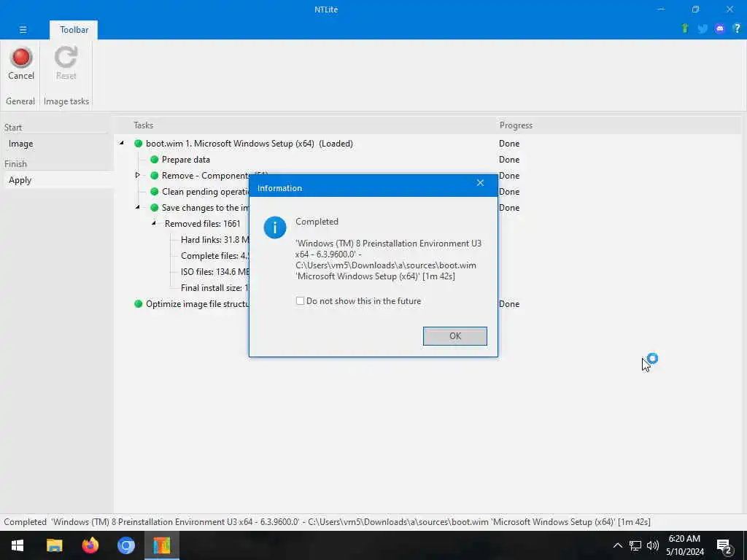Viewport: 747px width, 560px height.
Task: Select 'Removed files: 1661' row
Action: click(x=203, y=224)
